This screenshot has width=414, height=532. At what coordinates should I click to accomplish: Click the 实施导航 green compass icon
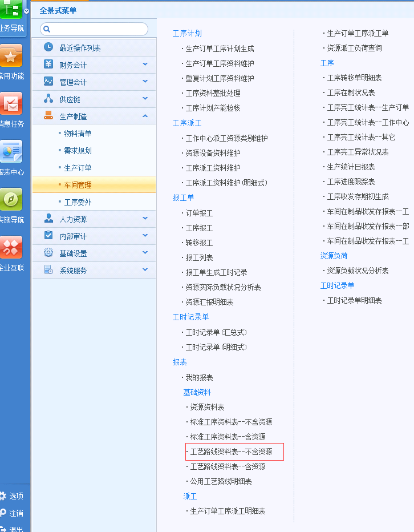point(11,199)
